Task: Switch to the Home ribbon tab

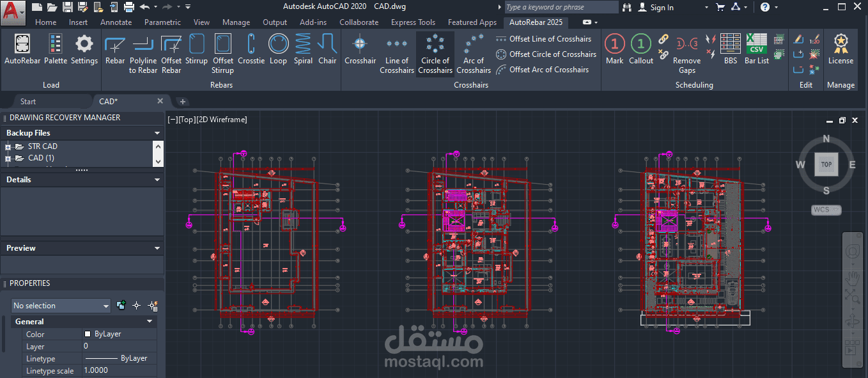Action: pyautogui.click(x=46, y=22)
